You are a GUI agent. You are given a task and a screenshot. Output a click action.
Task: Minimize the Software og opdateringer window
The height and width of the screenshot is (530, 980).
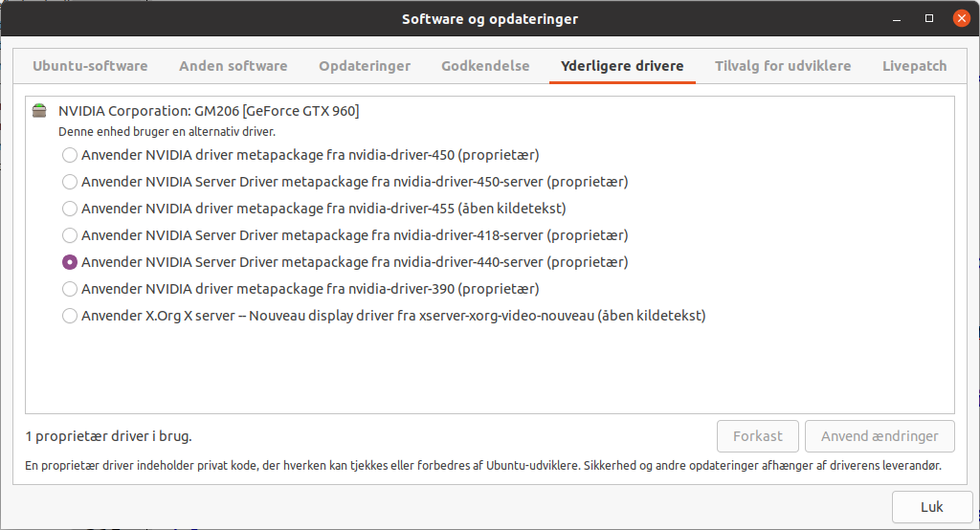(x=896, y=19)
